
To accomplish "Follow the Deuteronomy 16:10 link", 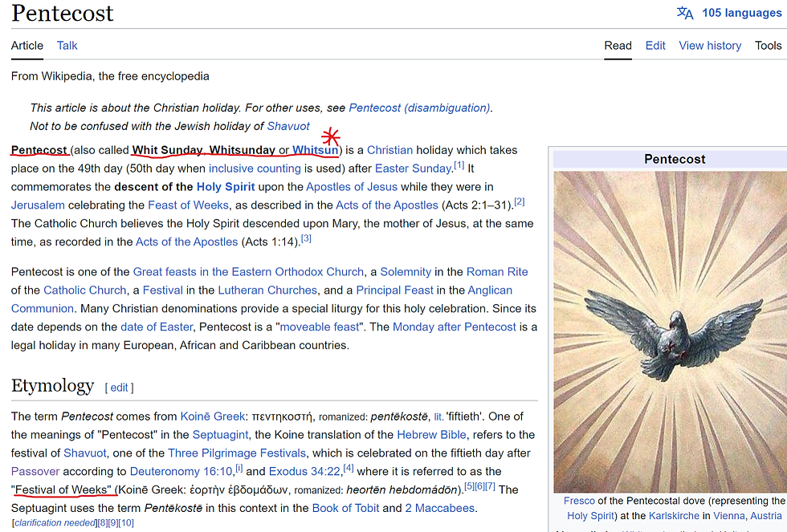I will 181,471.
